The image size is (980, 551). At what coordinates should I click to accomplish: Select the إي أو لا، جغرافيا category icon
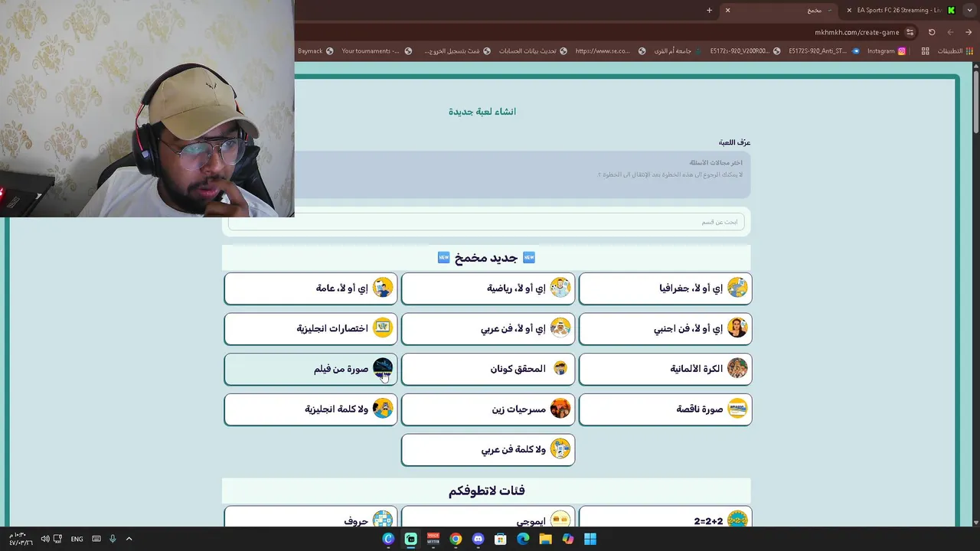pos(737,288)
